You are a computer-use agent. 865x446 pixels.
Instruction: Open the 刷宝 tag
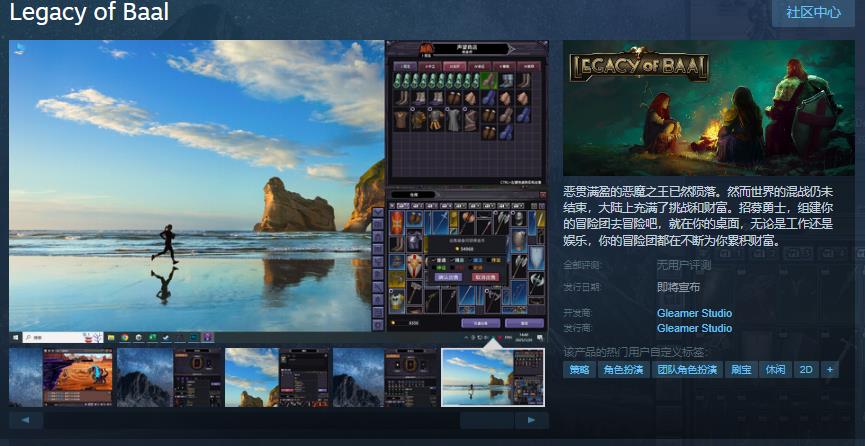[x=741, y=369]
